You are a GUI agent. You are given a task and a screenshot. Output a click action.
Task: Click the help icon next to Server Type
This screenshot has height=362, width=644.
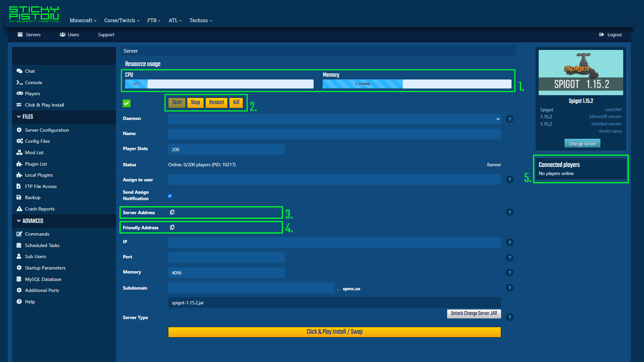(x=509, y=317)
